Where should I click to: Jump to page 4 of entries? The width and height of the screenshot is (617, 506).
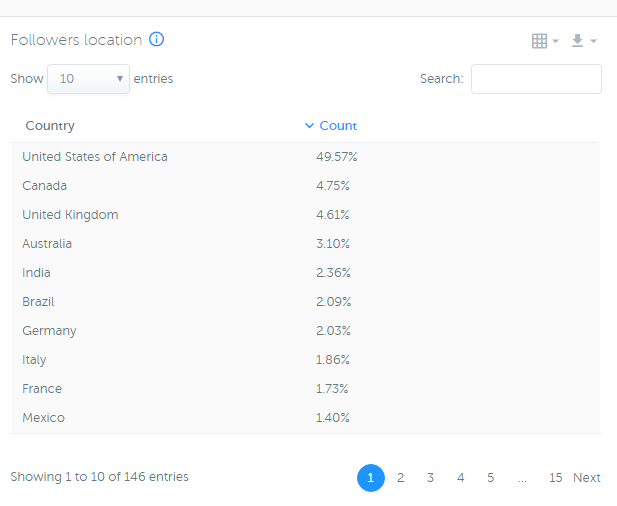pos(460,478)
